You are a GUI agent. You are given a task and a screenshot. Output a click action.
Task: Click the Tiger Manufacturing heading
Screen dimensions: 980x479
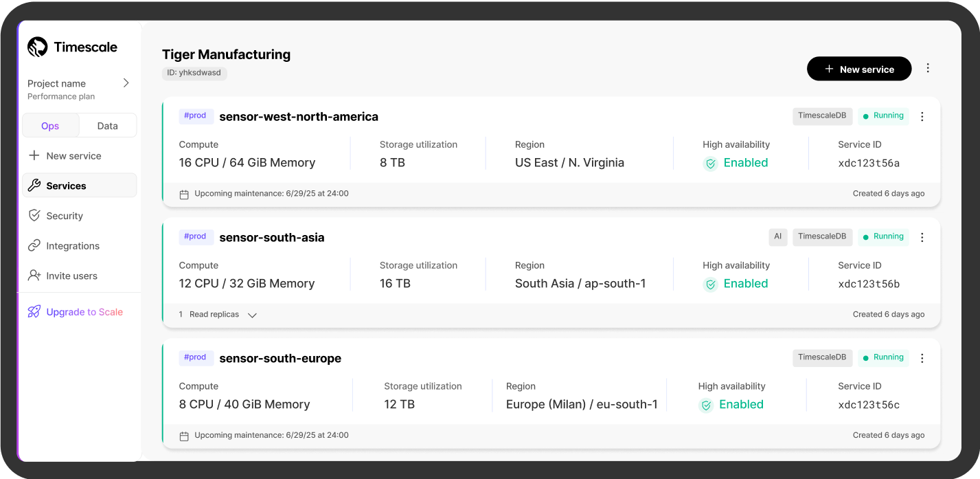226,54
